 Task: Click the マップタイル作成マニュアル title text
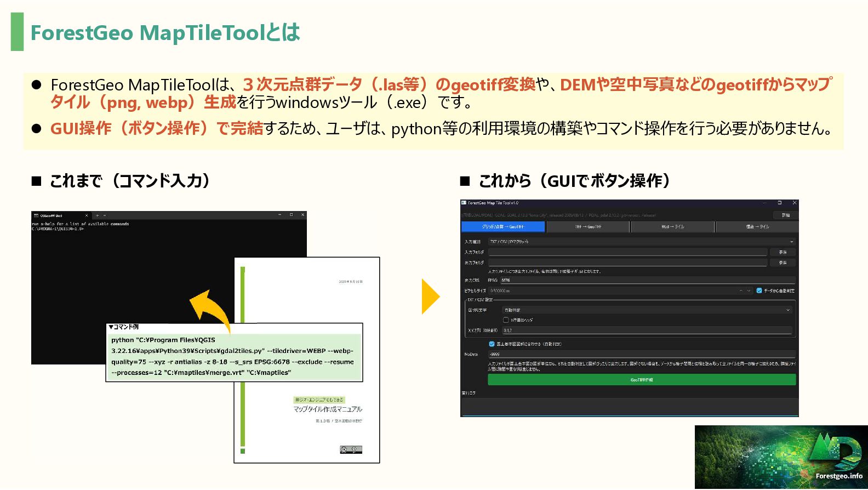(328, 409)
